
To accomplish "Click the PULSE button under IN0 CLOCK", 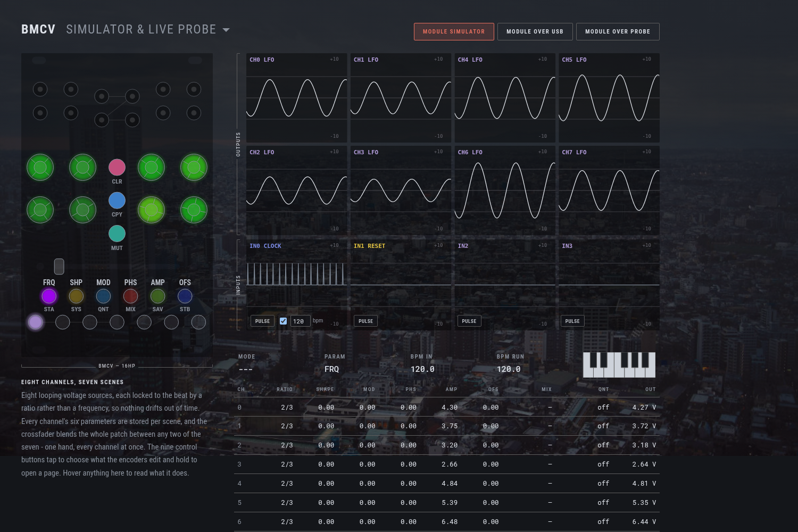I will (262, 321).
